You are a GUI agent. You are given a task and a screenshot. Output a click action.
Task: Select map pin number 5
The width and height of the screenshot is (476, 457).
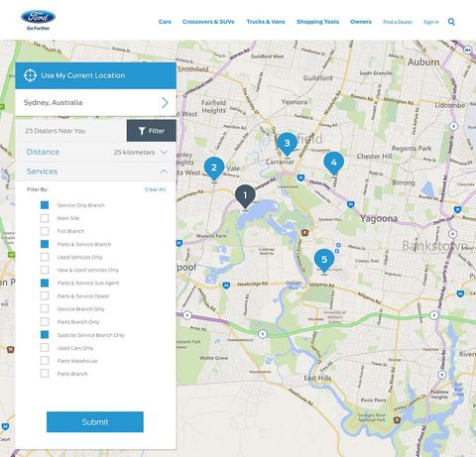click(324, 261)
